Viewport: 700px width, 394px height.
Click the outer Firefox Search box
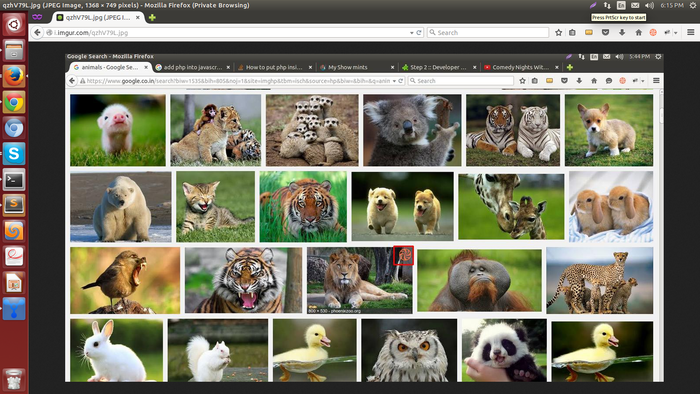[x=488, y=33]
